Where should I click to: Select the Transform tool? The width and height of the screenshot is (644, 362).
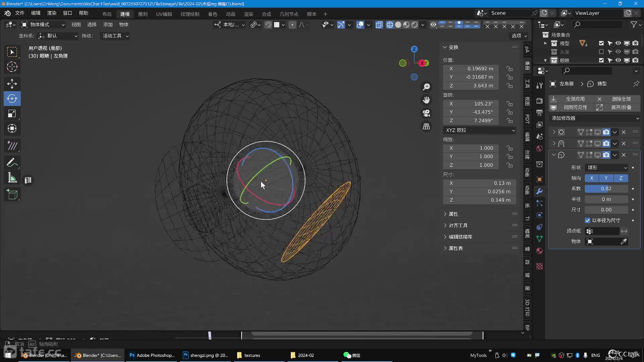(12, 128)
